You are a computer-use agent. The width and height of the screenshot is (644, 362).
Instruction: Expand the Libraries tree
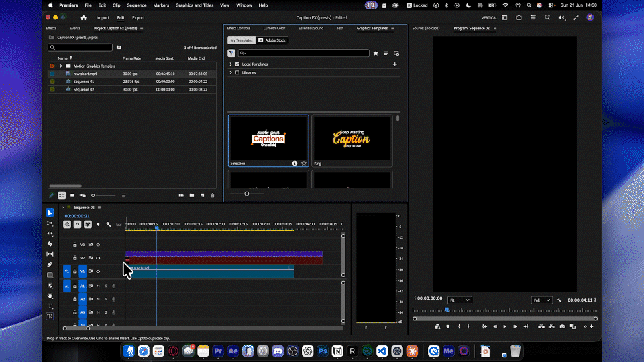pos(231,72)
